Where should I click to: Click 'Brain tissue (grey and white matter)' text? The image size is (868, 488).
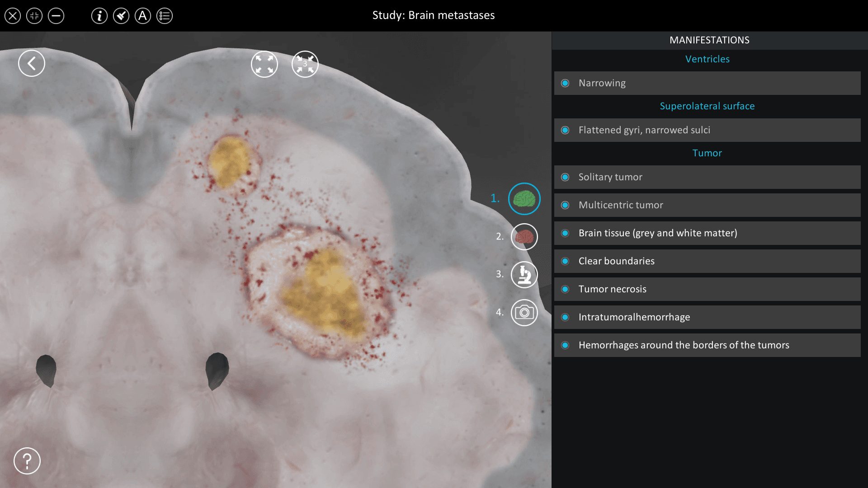click(658, 233)
